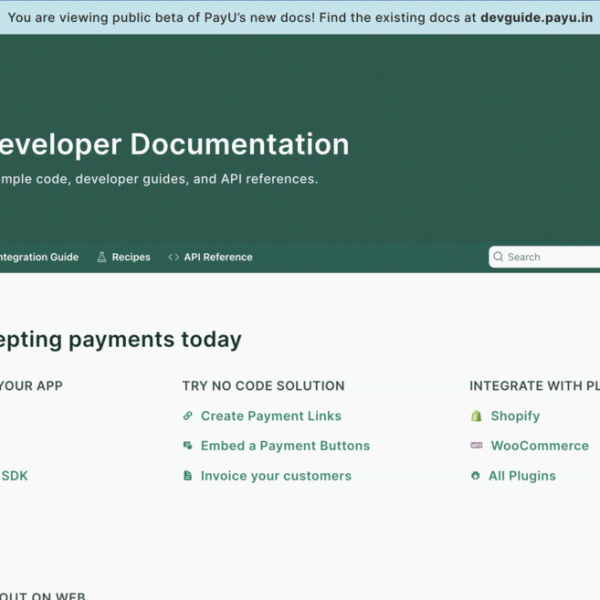
Task: Open the SDK link
Action: [x=15, y=476]
